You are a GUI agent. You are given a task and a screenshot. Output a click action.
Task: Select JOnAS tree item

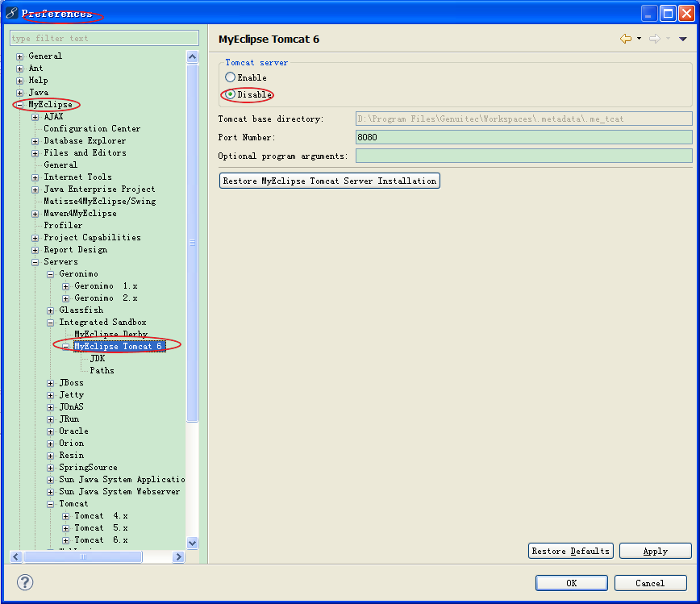click(x=71, y=406)
